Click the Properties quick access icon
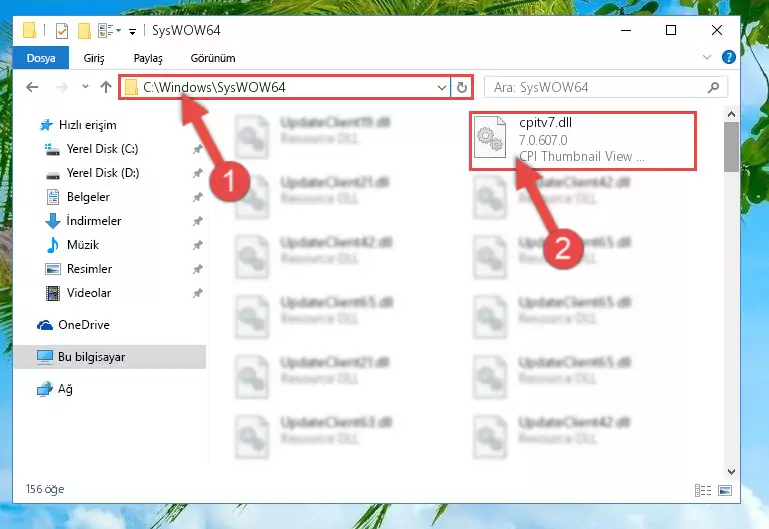The width and height of the screenshot is (769, 529). point(62,31)
